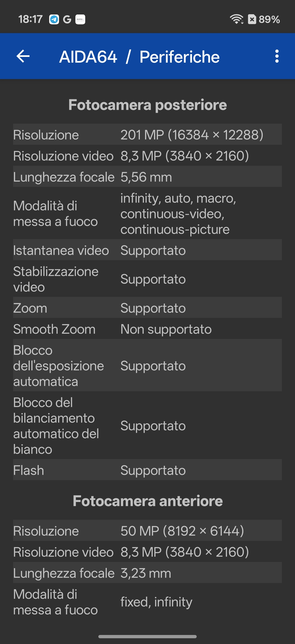The height and width of the screenshot is (644, 295).
Task: Tap the Fotocamera anteriore section header
Action: pyautogui.click(x=147, y=501)
